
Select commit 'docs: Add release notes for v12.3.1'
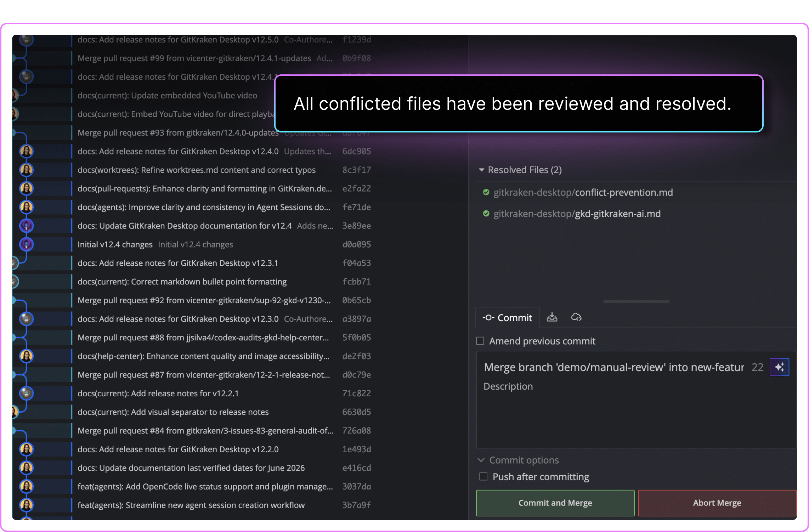[x=178, y=263]
